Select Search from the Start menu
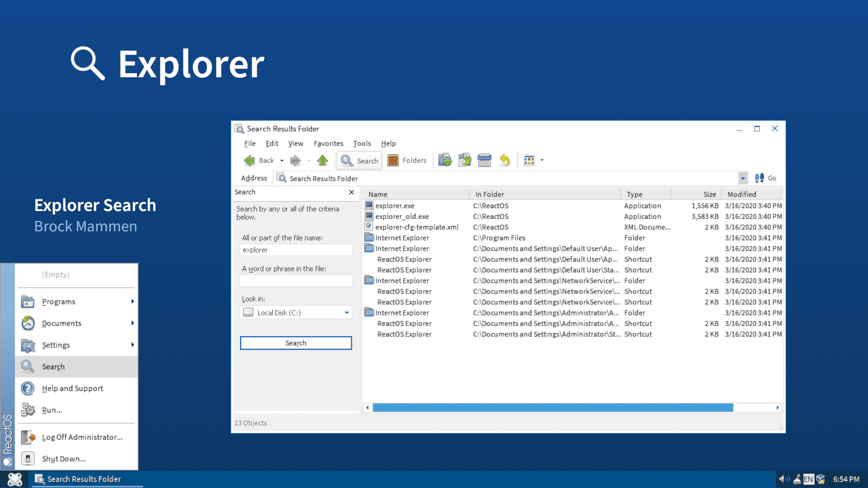 (x=53, y=366)
